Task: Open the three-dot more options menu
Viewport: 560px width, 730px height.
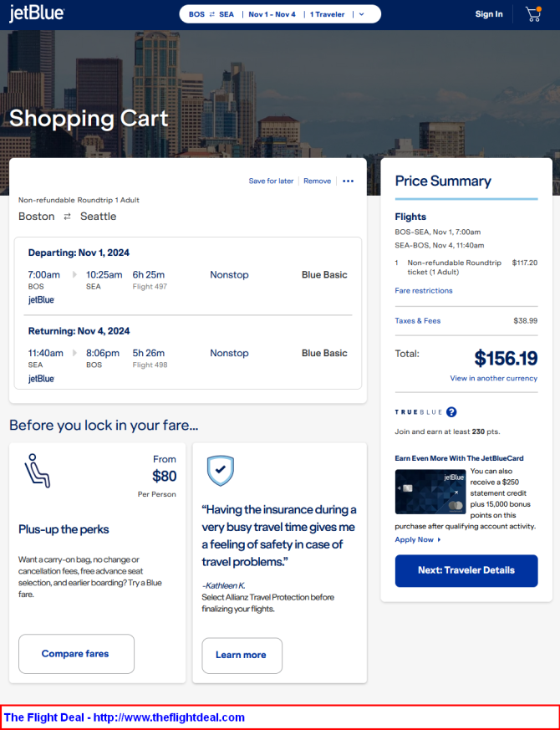Action: 349,181
